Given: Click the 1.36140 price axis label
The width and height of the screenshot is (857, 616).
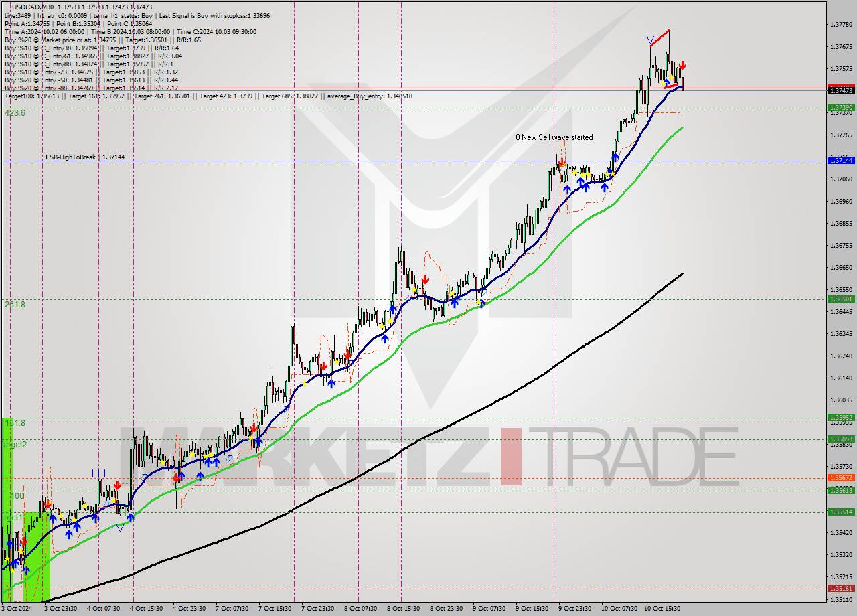Looking at the screenshot, I should pos(841,378).
